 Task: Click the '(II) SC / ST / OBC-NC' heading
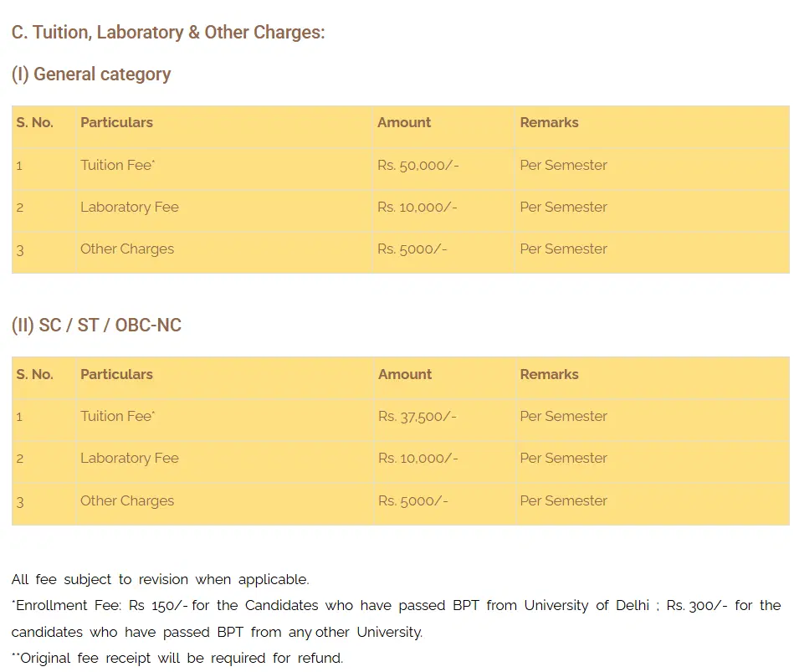coord(96,326)
